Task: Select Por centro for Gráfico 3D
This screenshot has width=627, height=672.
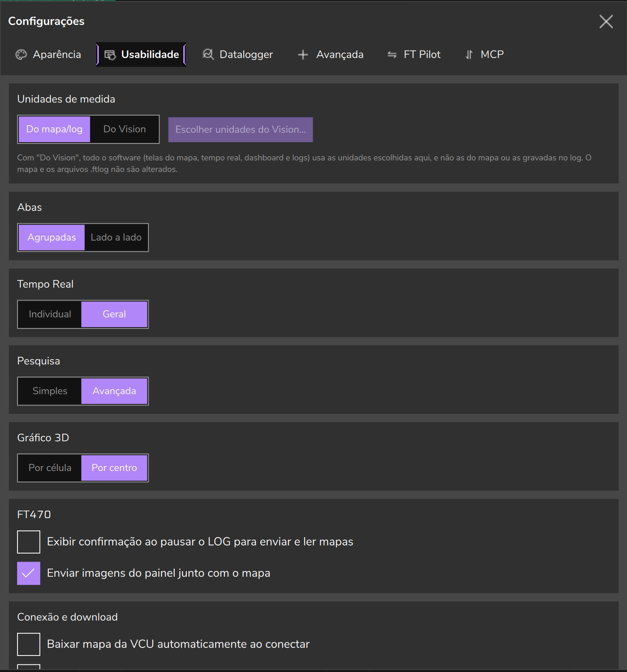Action: [x=114, y=468]
